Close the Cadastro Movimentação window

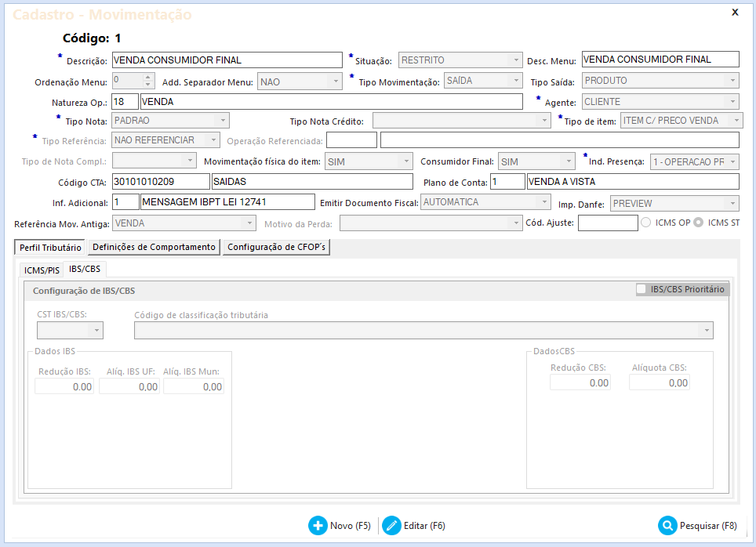[735, 12]
